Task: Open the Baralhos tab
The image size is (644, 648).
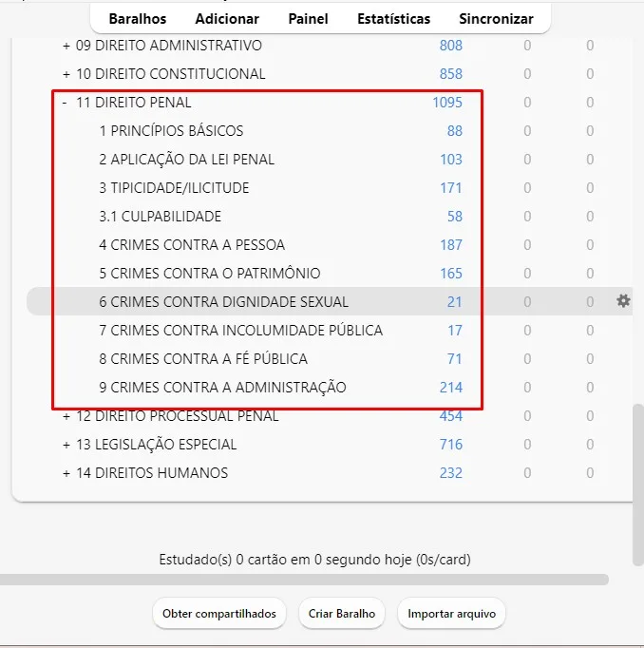Action: pos(138,19)
